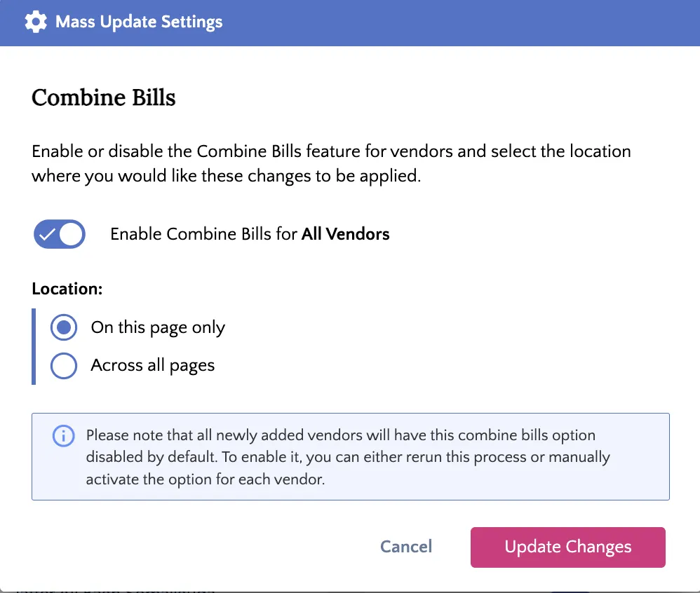Disable the Combine Bills toggle switch

[x=60, y=234]
